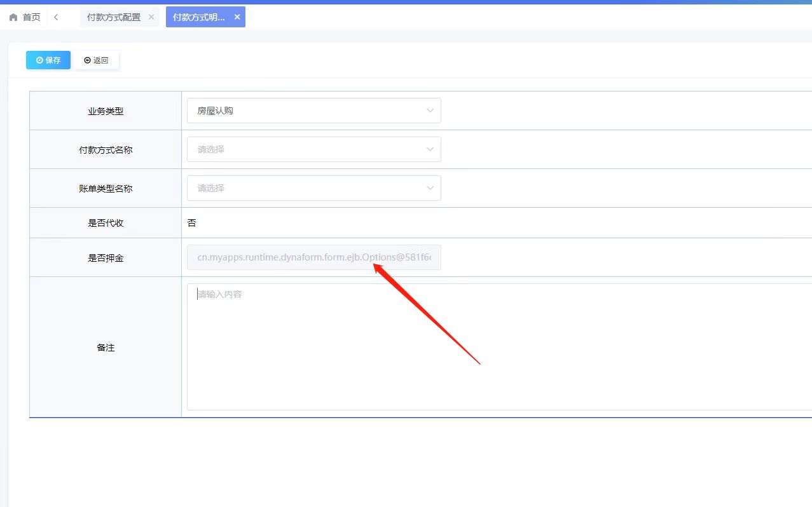The width and height of the screenshot is (812, 507).
Task: Click the 账单类型名称 dropdown chevron arrow
Action: [x=430, y=188]
